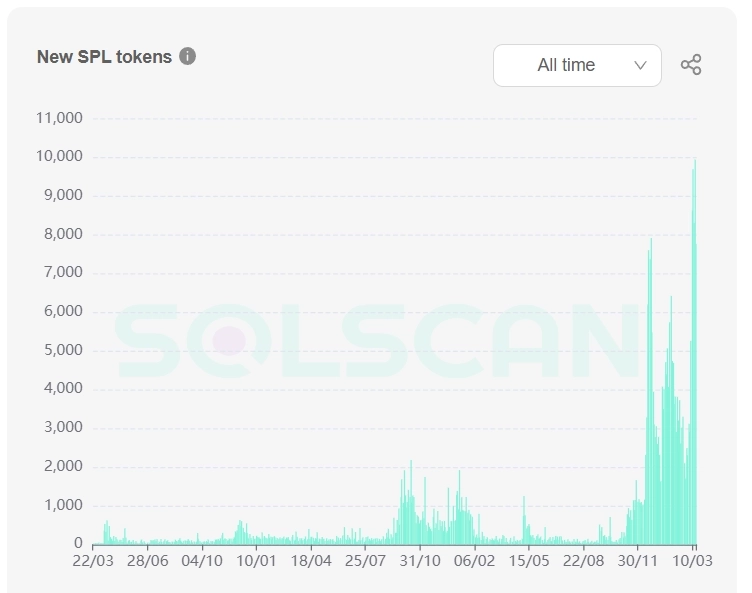Click the 22/03 date label on x-axis
Viewport: 752px width, 593px height.
(93, 560)
